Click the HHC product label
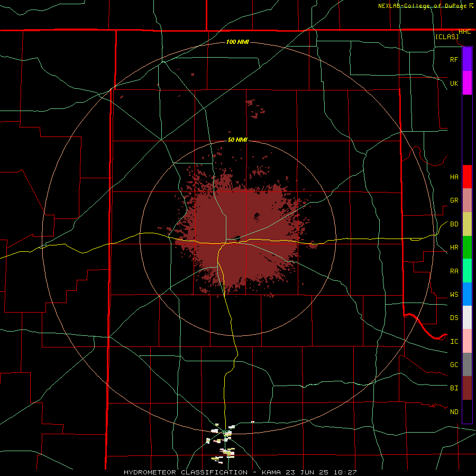The height and width of the screenshot is (476, 476). (x=464, y=32)
